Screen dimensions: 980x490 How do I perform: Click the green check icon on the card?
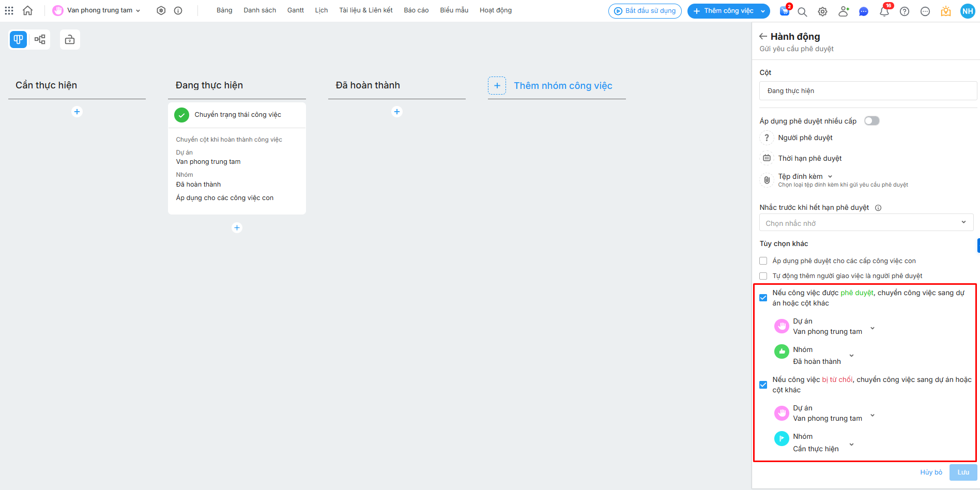[x=181, y=115]
